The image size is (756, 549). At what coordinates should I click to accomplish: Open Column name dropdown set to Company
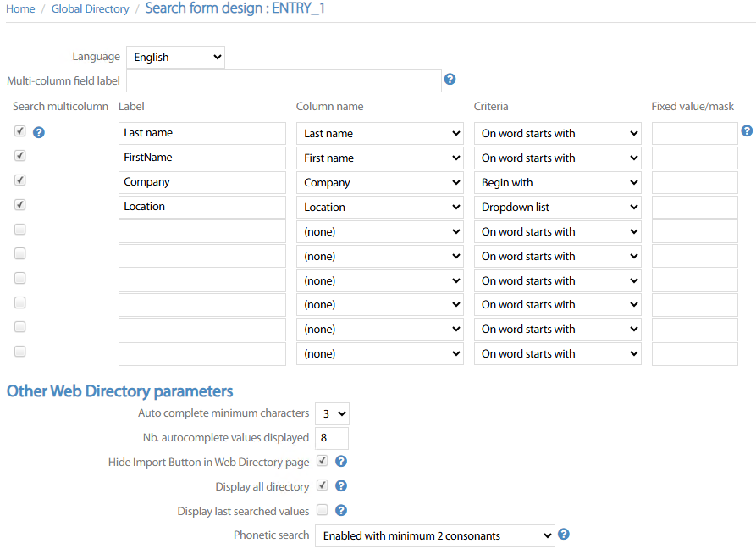click(x=379, y=182)
